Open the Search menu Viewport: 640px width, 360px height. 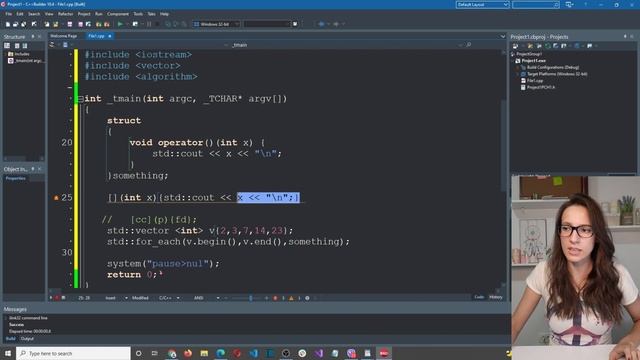click(34, 14)
